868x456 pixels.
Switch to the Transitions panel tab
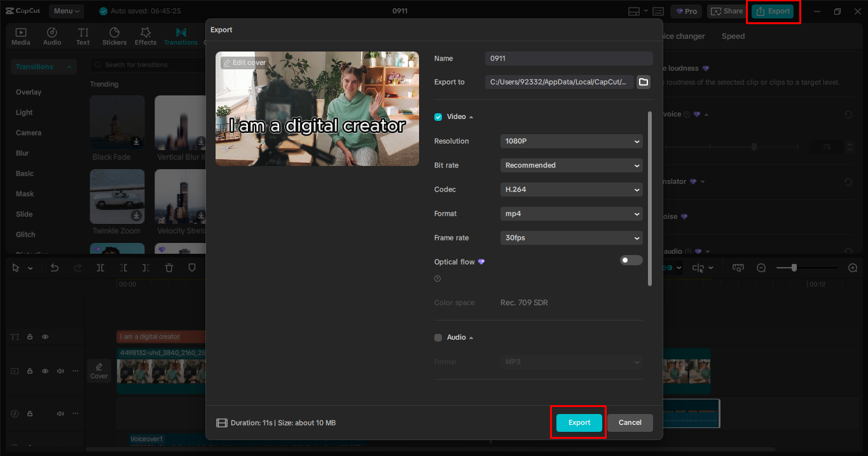[181, 35]
